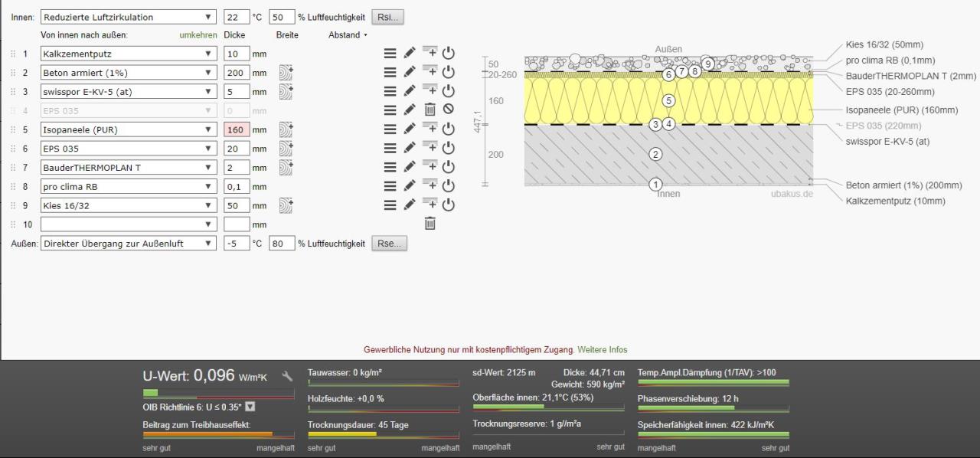Open the 'Weitere Infos' link
980x458 pixels.
tap(603, 349)
